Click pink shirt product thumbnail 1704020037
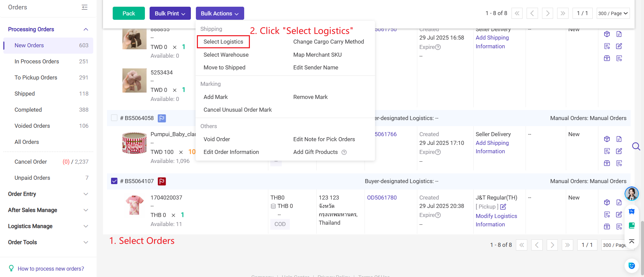The height and width of the screenshot is (277, 644). [x=135, y=205]
